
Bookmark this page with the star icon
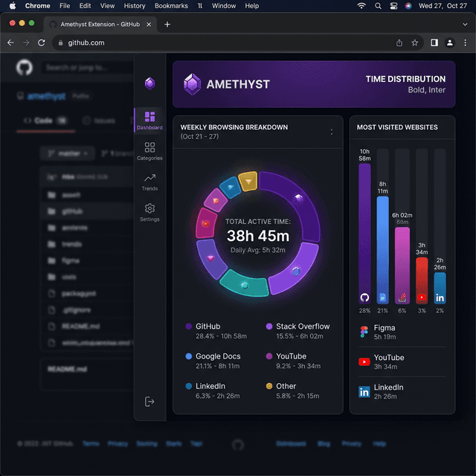click(415, 43)
